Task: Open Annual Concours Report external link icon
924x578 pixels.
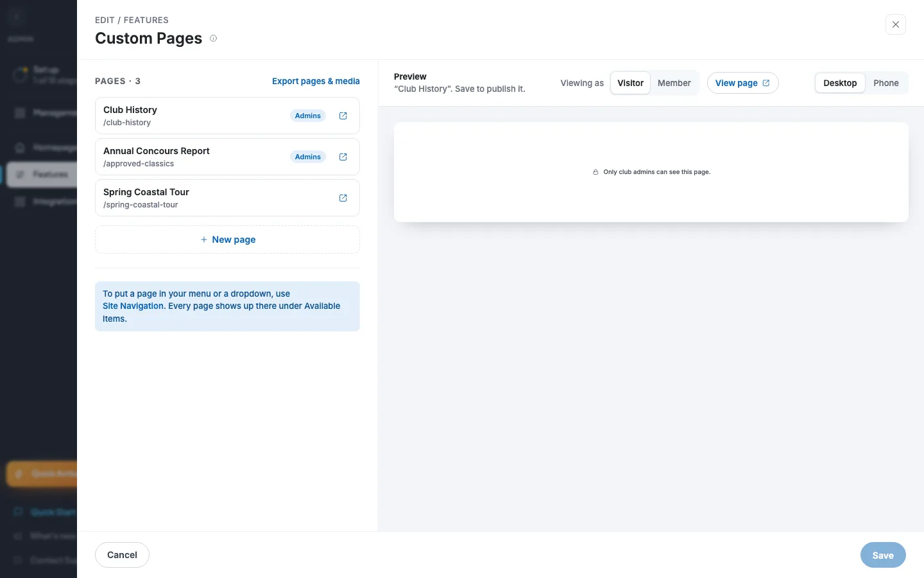Action: pos(343,157)
